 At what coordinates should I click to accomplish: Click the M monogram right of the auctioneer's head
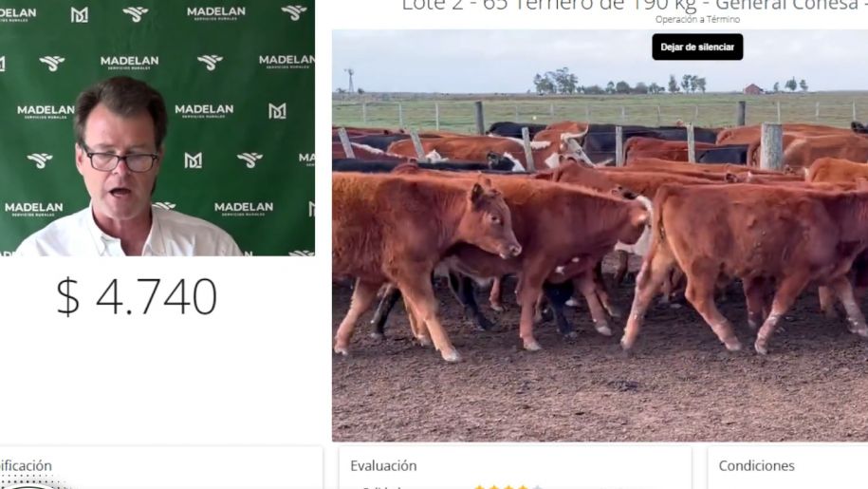[x=194, y=160]
